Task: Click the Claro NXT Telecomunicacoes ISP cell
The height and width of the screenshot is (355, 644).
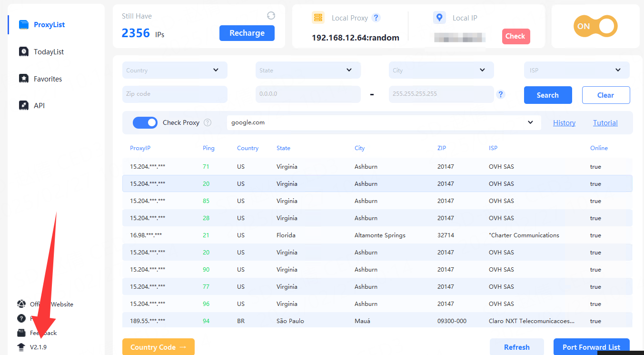Action: tap(532, 321)
